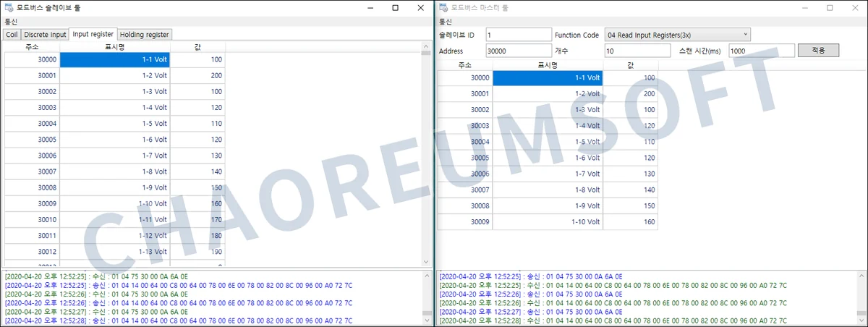Switch to the Discrete input tab
Viewport: 868px width, 327px height.
44,34
